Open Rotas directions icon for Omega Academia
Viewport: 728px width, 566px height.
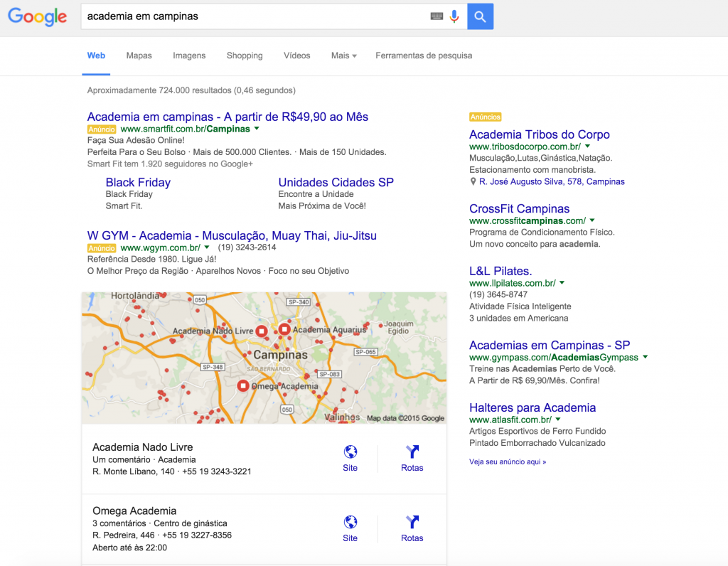(412, 522)
